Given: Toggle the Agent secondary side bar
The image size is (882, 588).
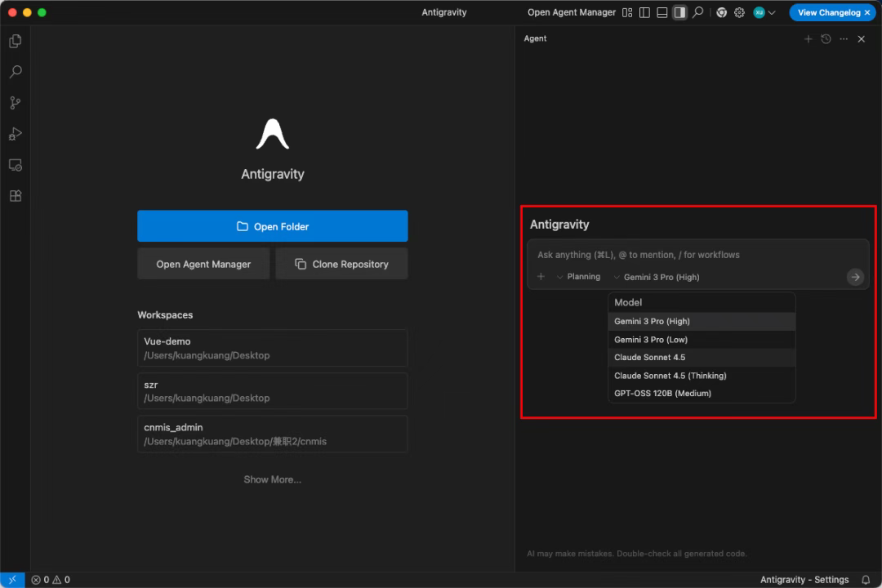Looking at the screenshot, I should point(679,12).
